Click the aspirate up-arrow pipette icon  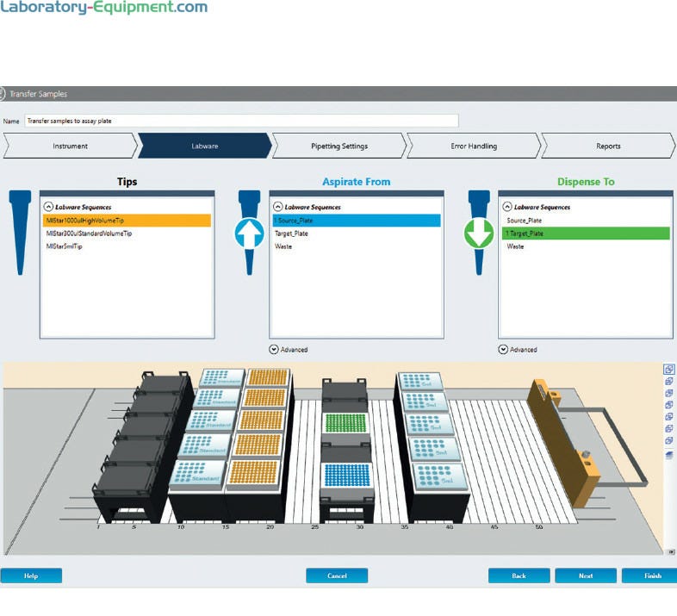pyautogui.click(x=250, y=233)
